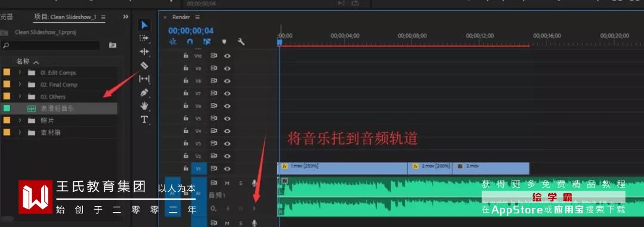Add a marker with marker icon

224,42
